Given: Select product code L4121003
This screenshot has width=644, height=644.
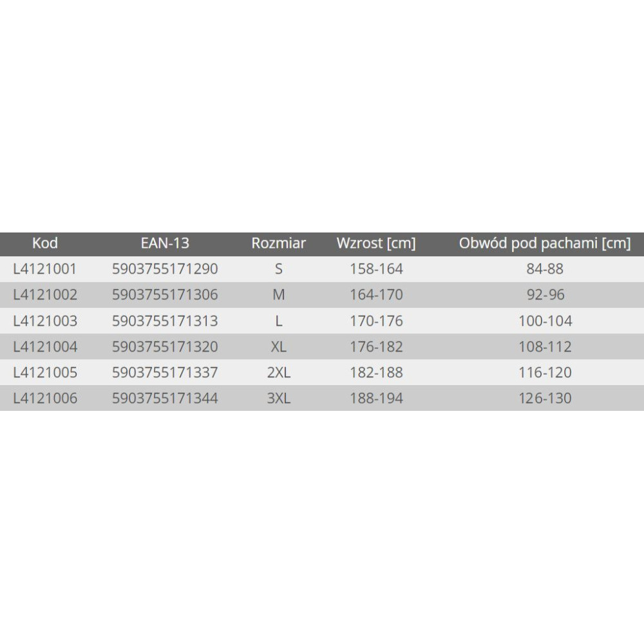Looking at the screenshot, I should point(45,321).
